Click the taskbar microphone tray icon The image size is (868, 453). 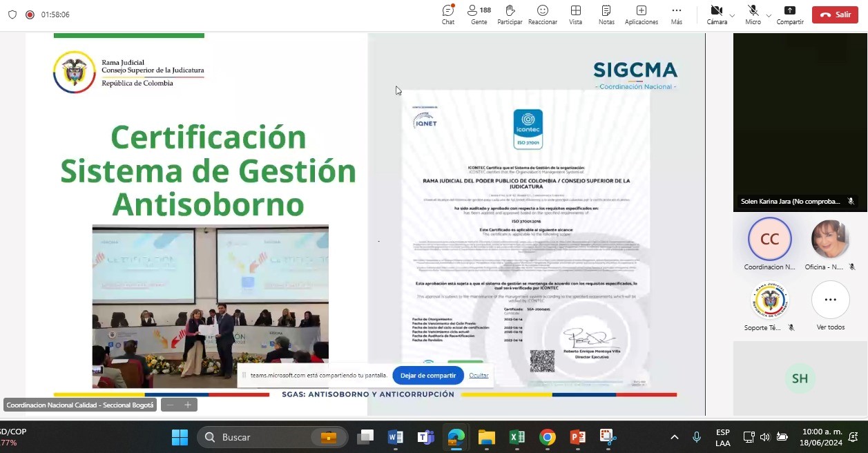(x=697, y=437)
